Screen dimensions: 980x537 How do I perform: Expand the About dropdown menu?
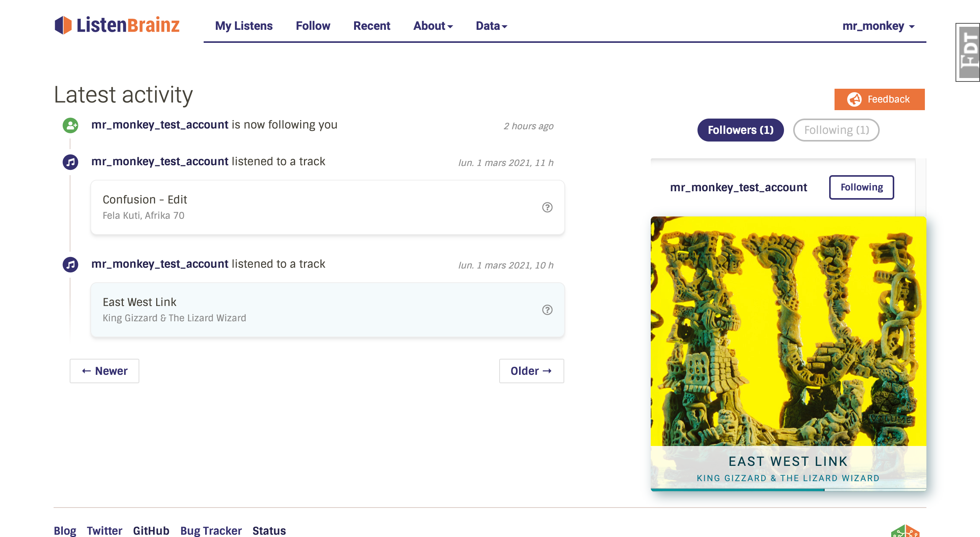click(x=433, y=26)
